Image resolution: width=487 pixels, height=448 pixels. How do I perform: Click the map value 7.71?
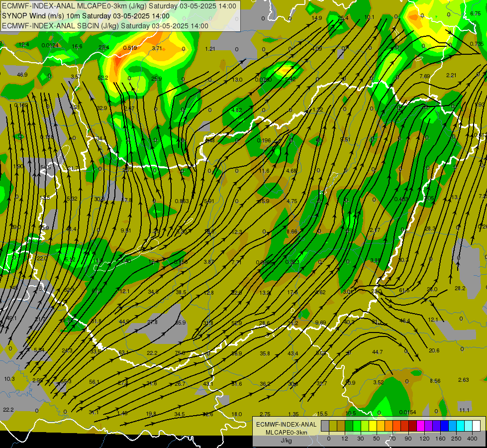[236, 262]
